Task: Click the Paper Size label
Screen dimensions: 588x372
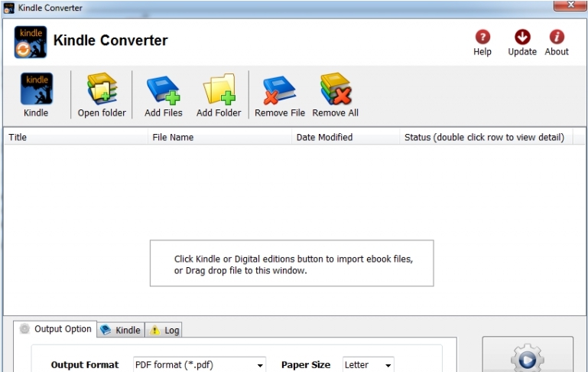Action: click(306, 365)
